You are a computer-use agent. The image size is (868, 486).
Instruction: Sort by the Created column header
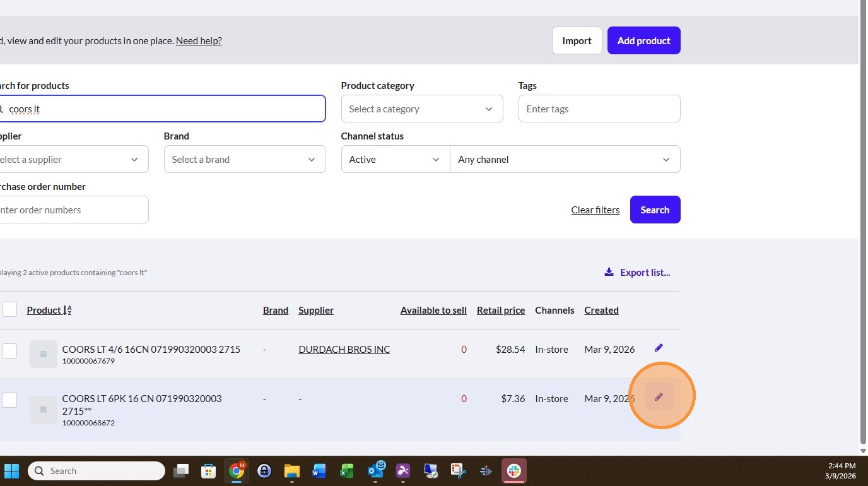click(601, 310)
